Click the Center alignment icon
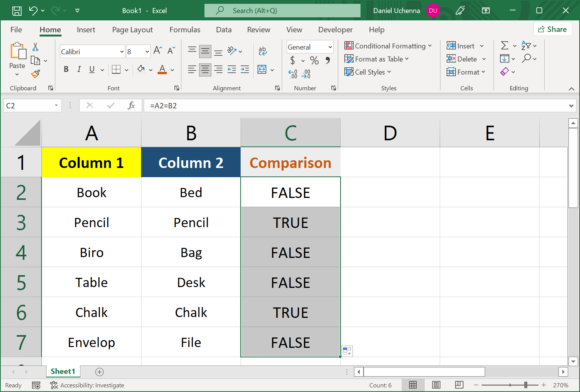The width and height of the screenshot is (580, 392). [x=205, y=70]
